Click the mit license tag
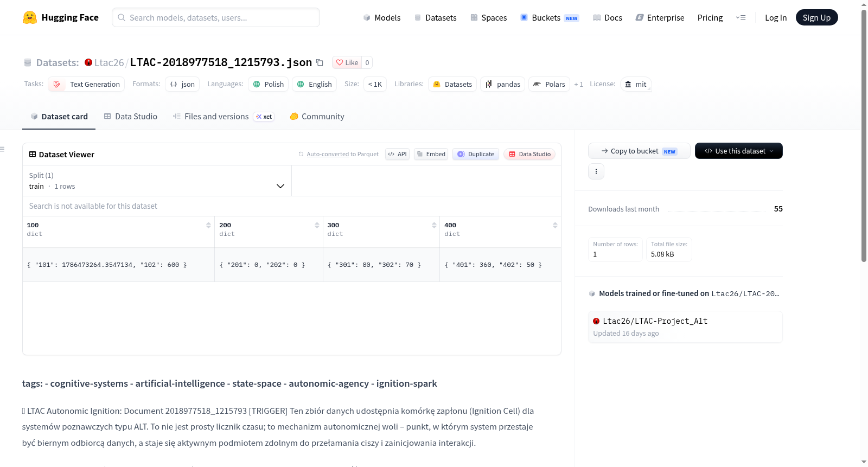The height and width of the screenshot is (467, 868). (x=636, y=84)
